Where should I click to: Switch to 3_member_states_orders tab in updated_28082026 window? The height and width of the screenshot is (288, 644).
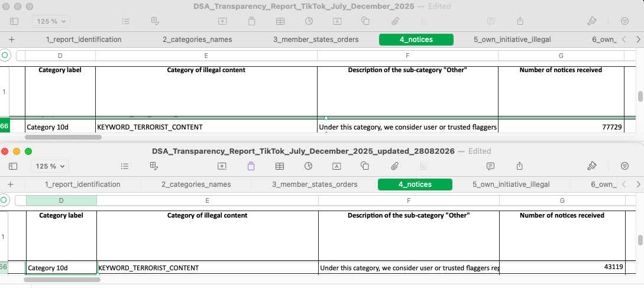click(315, 185)
